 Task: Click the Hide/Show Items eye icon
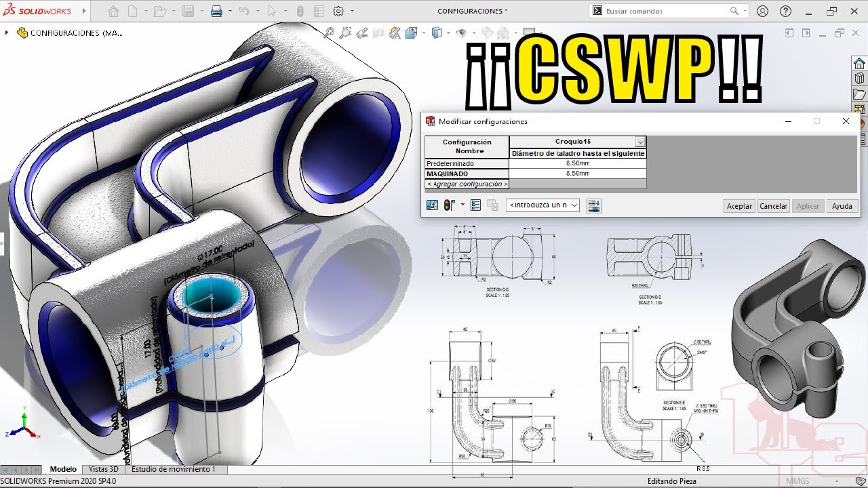[x=462, y=33]
